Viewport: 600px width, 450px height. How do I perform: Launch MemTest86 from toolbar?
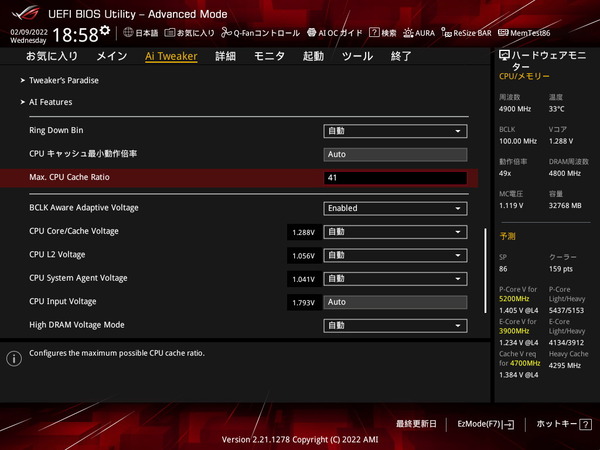tap(504, 32)
